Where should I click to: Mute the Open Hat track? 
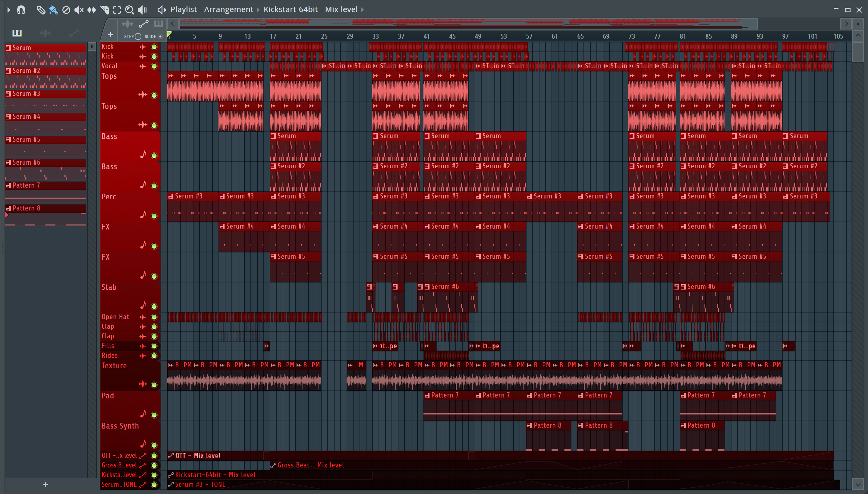click(x=154, y=317)
